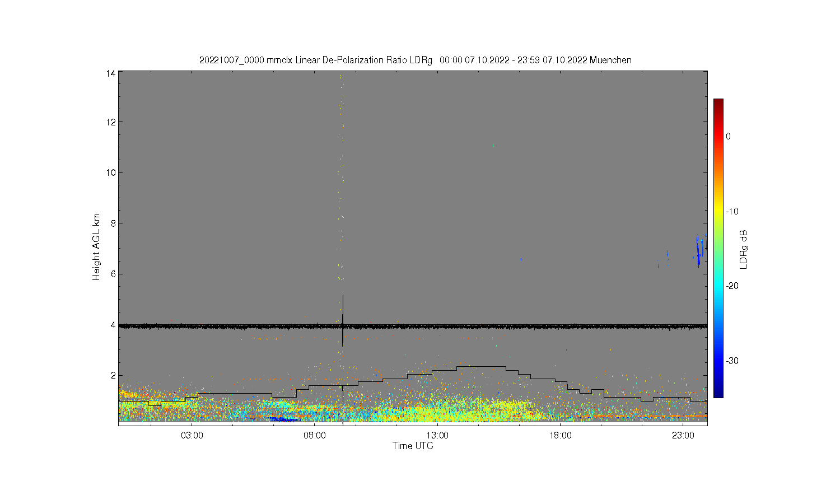Viewport: 840px width, 504px height.
Task: Click the '03:00' time tick label
Action: (192, 435)
